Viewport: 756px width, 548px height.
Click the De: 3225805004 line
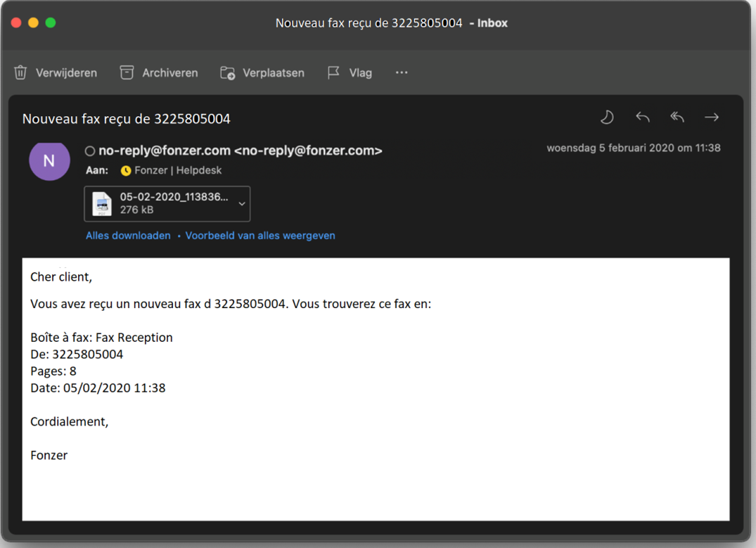[x=77, y=354]
